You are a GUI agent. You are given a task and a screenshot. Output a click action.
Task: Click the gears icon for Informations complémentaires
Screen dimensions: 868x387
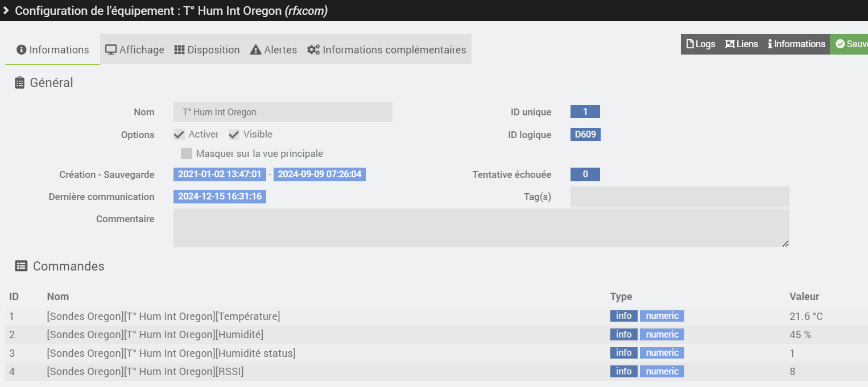tap(313, 50)
